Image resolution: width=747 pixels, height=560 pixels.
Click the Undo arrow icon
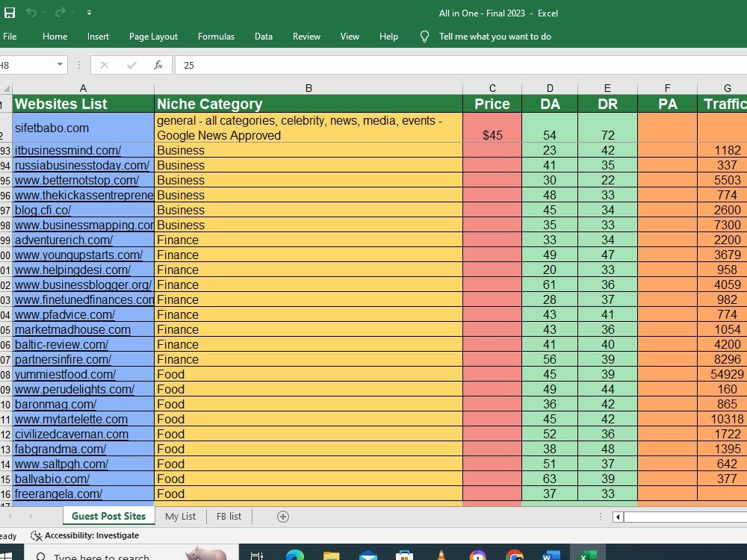pyautogui.click(x=31, y=13)
